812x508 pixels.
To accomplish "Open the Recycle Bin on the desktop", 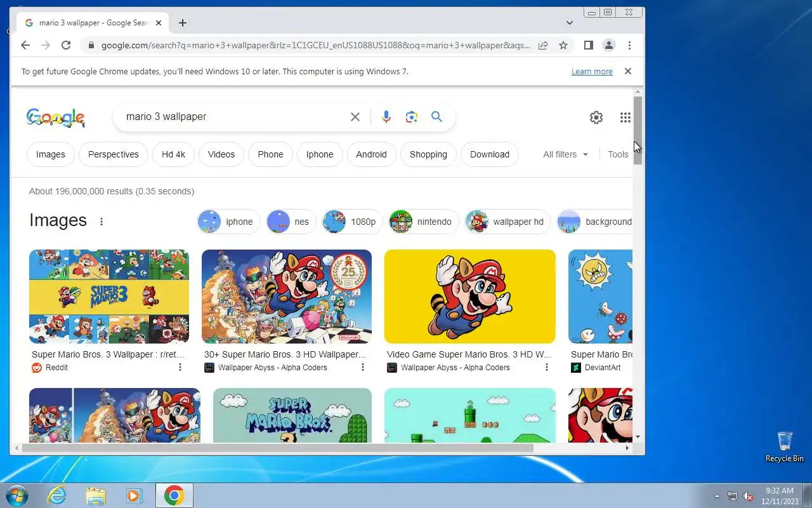I will click(785, 447).
